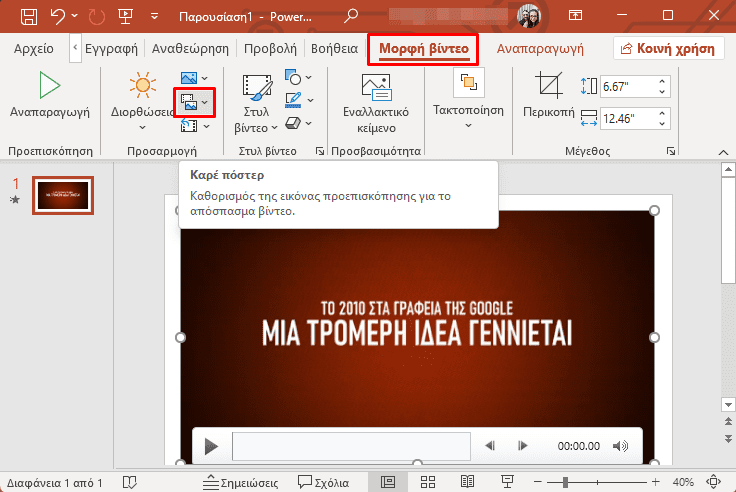
Task: Click the Redo icon
Action: (97, 17)
